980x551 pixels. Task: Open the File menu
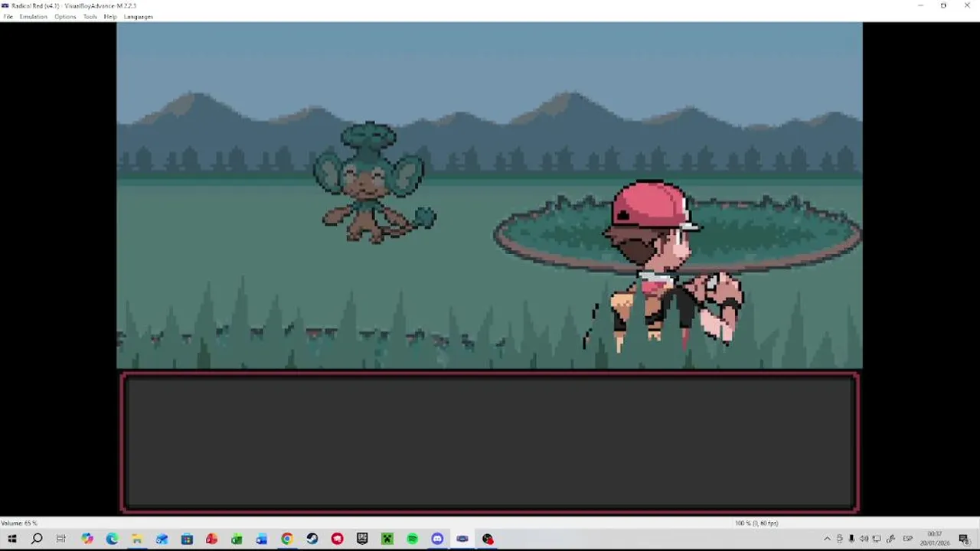(8, 17)
